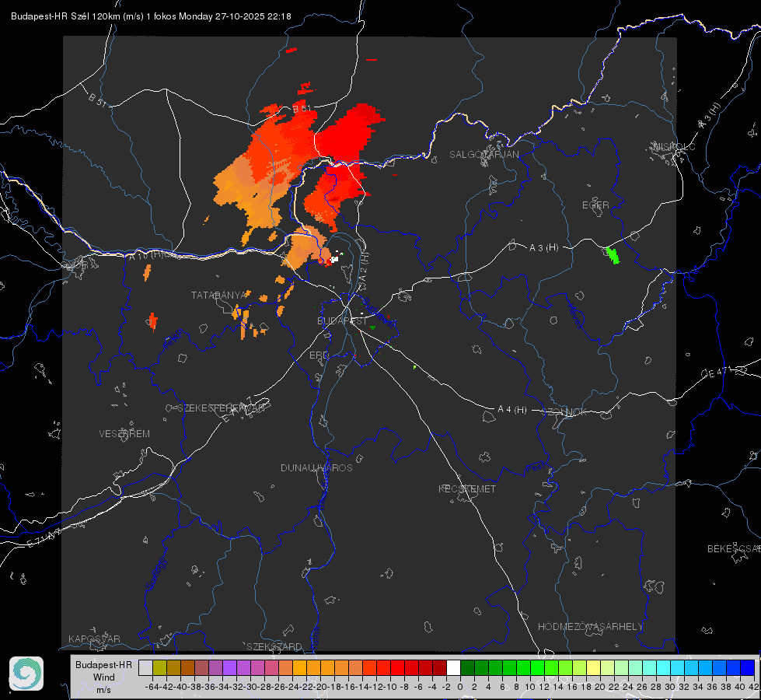This screenshot has height=700, width=761.
Task: Click the radar title with timestamp 22:18
Action: (x=151, y=16)
